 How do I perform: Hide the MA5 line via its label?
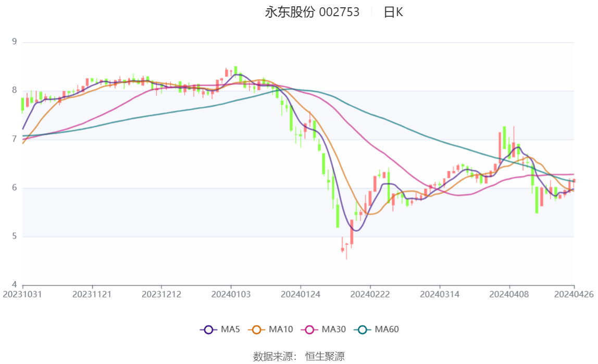[230, 329]
